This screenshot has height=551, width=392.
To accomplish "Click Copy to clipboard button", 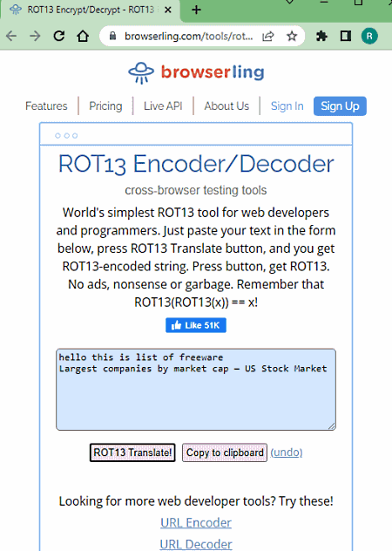I will [x=225, y=452].
